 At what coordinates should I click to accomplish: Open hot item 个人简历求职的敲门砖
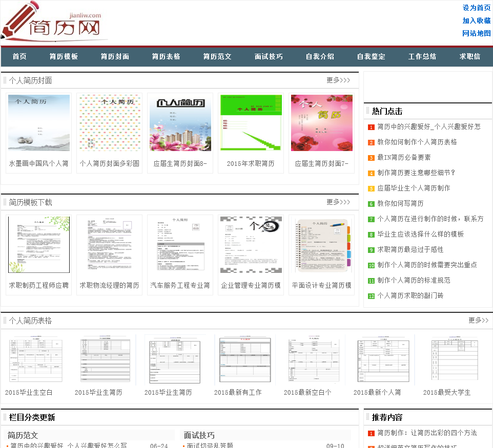pyautogui.click(x=410, y=296)
